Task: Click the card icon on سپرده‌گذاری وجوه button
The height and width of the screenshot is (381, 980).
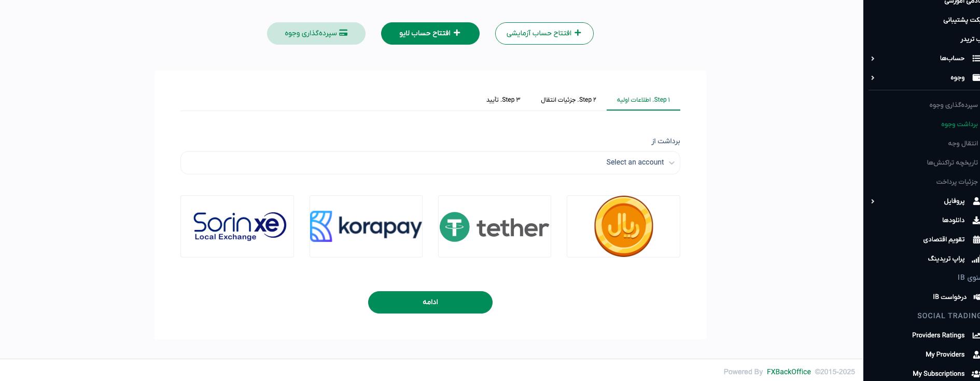Action: tap(343, 33)
